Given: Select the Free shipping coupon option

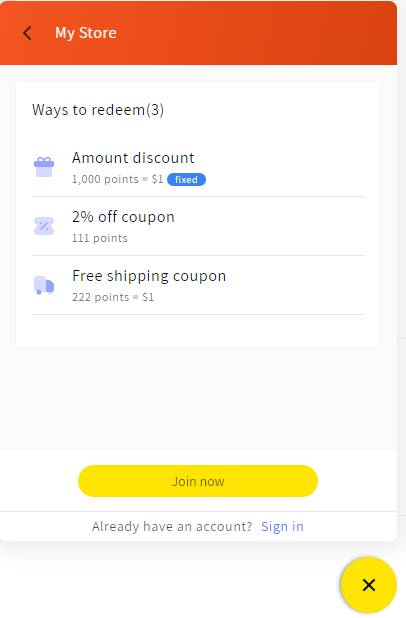Looking at the screenshot, I should coord(198,285).
